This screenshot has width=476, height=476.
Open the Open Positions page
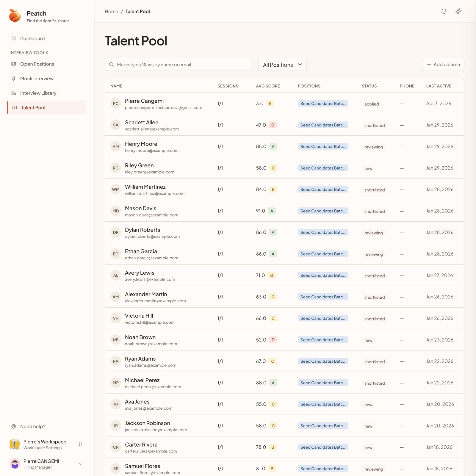pos(46,64)
